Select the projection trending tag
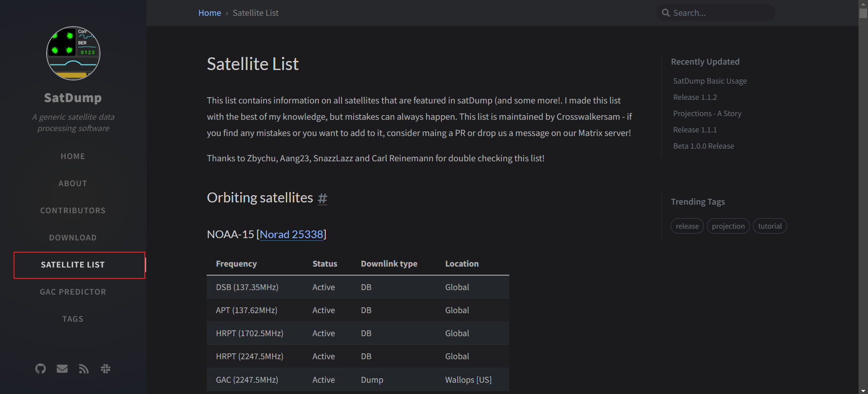 [x=728, y=226]
